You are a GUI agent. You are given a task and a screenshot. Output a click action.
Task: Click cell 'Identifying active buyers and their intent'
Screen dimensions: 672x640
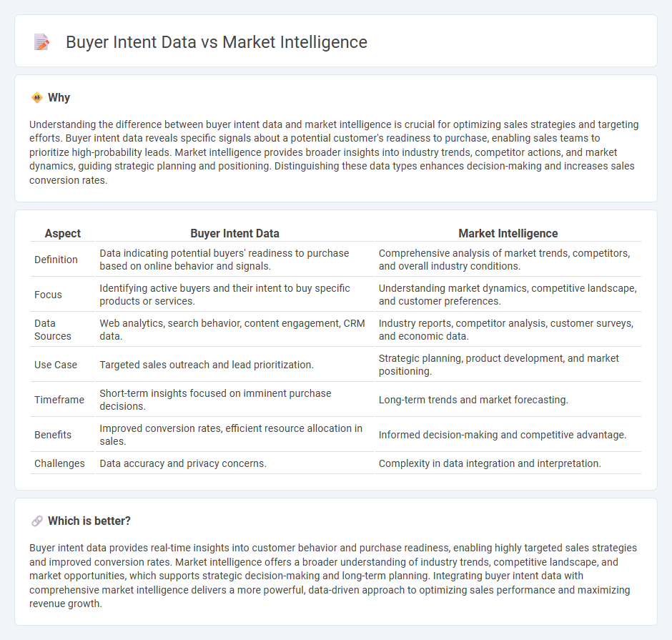click(235, 295)
